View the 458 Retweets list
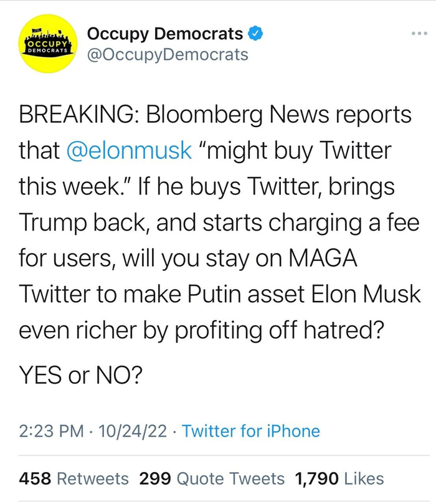The image size is (436, 504). pos(74,478)
